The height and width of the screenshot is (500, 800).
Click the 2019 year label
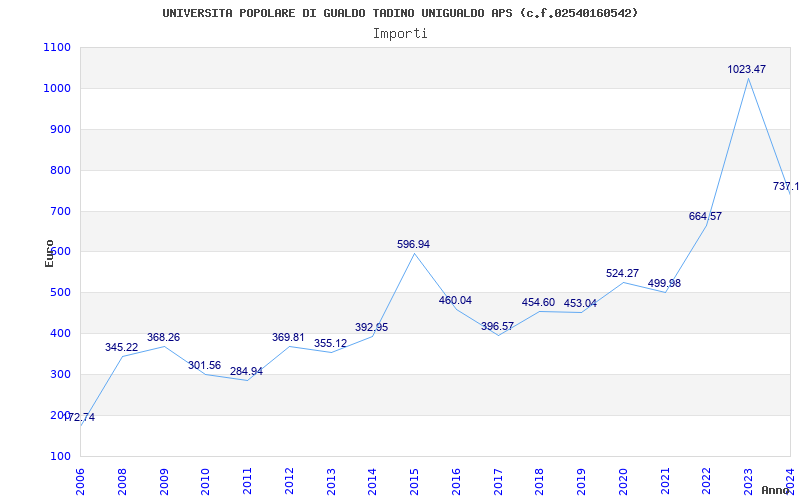point(582,482)
